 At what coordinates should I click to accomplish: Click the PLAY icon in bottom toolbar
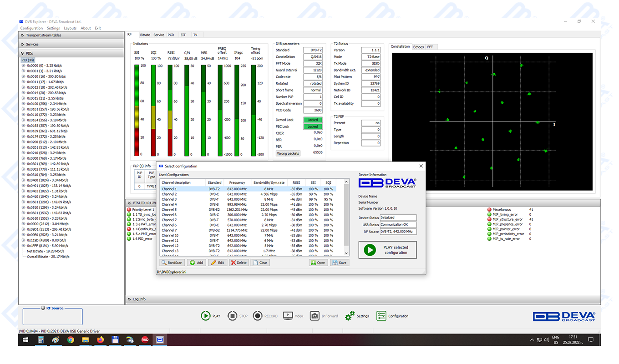[205, 316]
